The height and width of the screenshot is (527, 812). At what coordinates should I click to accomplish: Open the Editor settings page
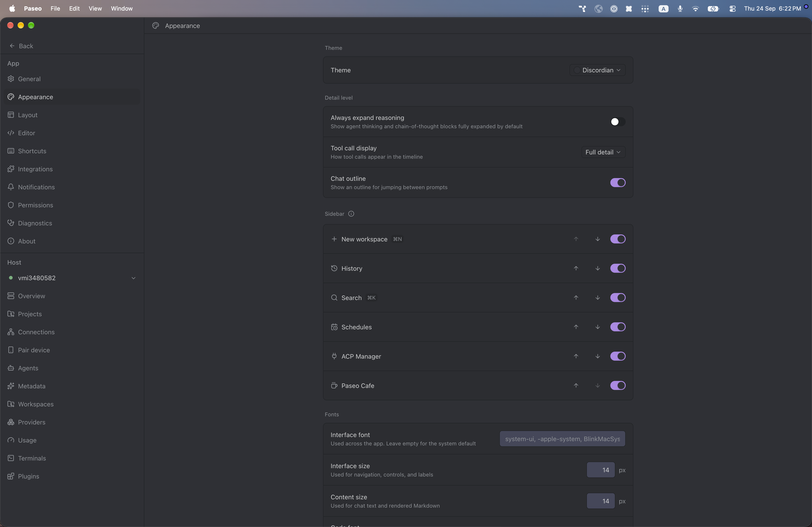coord(72,133)
